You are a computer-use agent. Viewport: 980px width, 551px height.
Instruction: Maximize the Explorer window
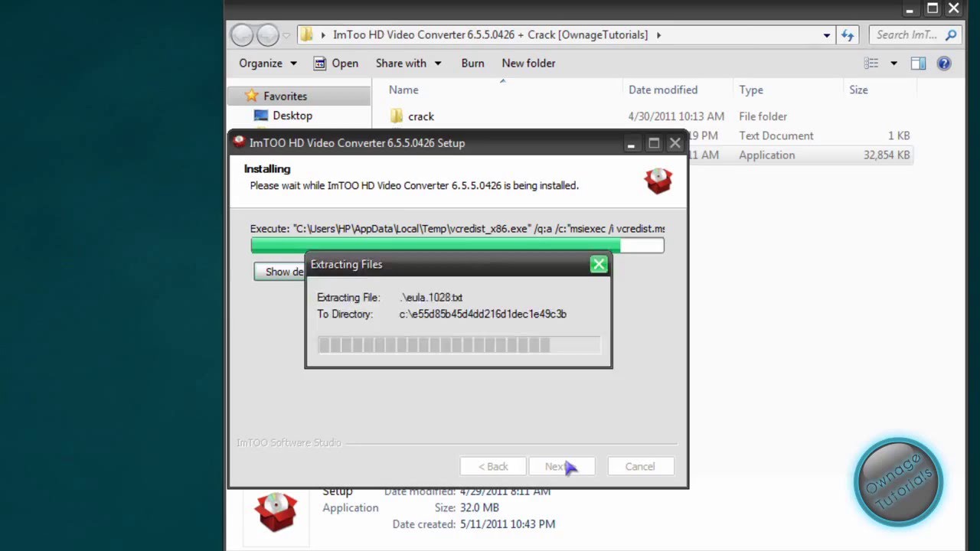(x=933, y=9)
